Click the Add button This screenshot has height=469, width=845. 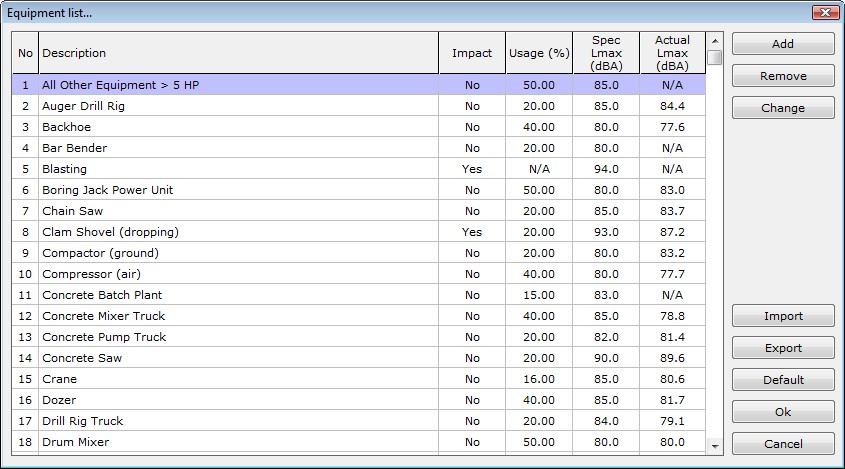point(783,44)
